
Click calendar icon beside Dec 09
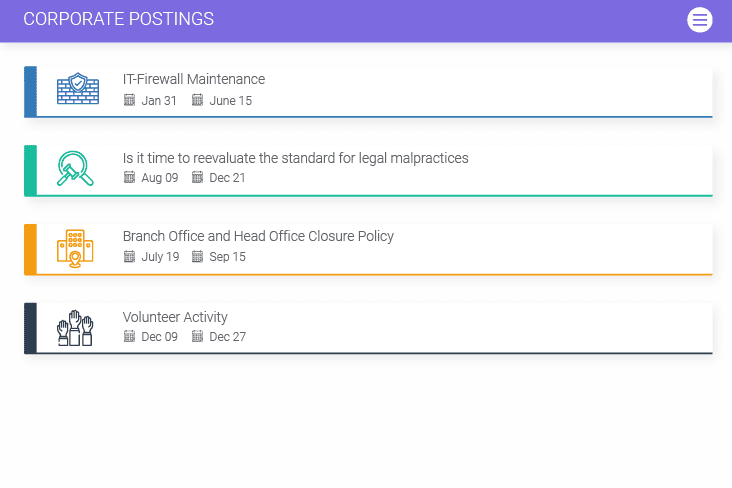129,336
